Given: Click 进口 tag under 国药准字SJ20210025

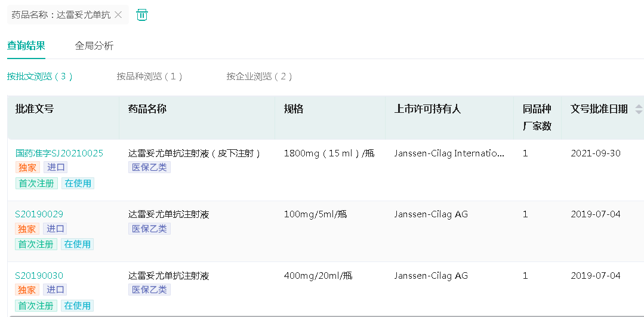Looking at the screenshot, I should point(56,168).
